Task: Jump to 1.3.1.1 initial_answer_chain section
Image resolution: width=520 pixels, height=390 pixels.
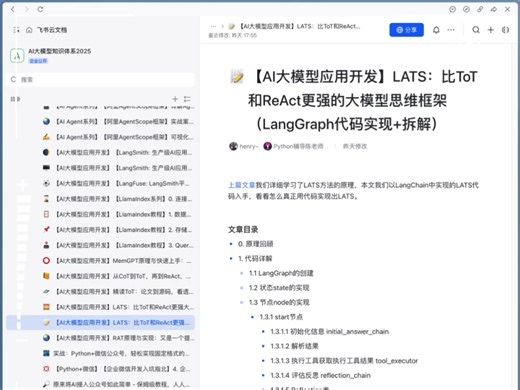Action: (330, 332)
